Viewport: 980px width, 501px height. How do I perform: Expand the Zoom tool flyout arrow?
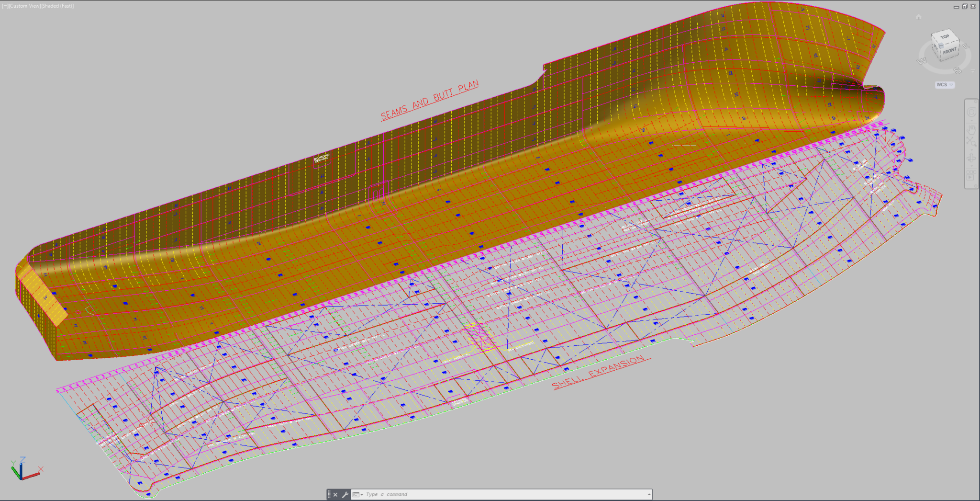point(971,150)
